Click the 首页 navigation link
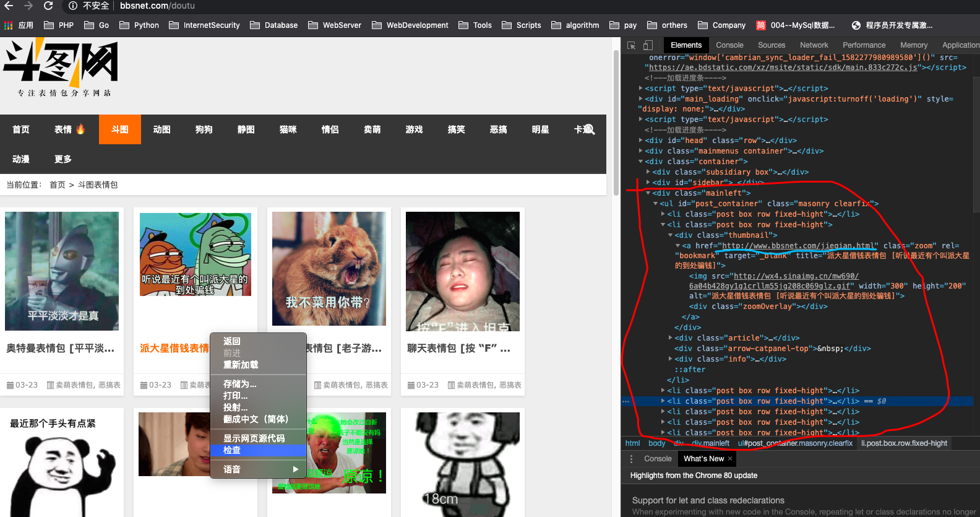 (x=21, y=129)
